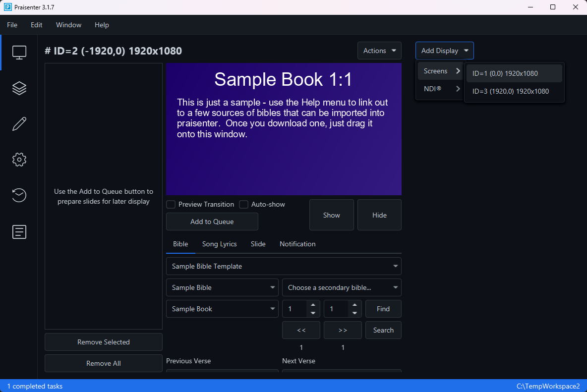Open the Window menu
587x392 pixels.
(68, 25)
